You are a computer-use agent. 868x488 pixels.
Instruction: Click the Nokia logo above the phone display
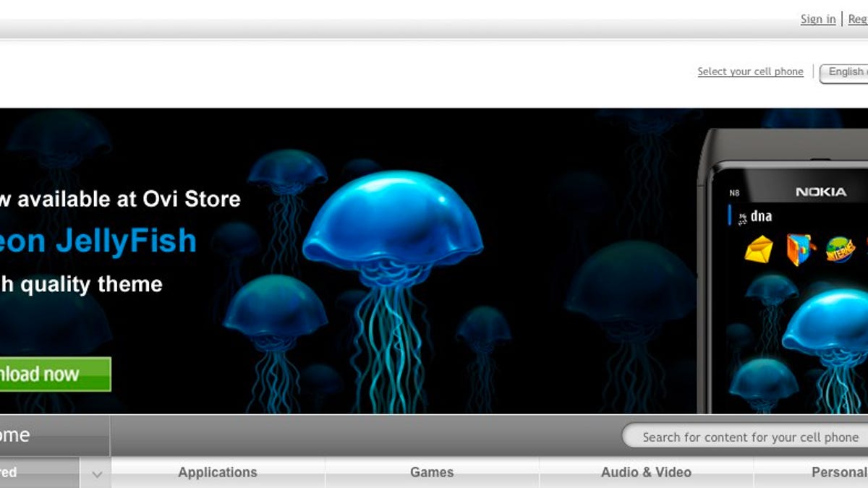tap(820, 192)
